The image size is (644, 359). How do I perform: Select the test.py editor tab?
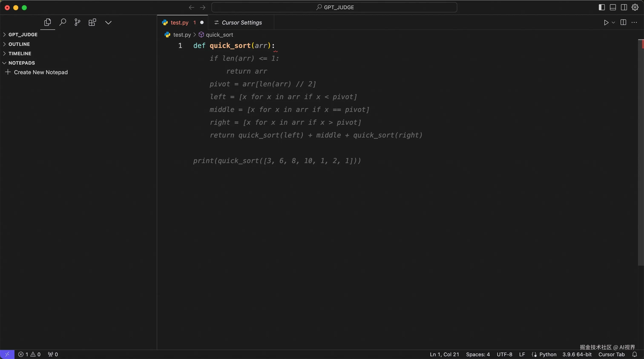coord(179,23)
